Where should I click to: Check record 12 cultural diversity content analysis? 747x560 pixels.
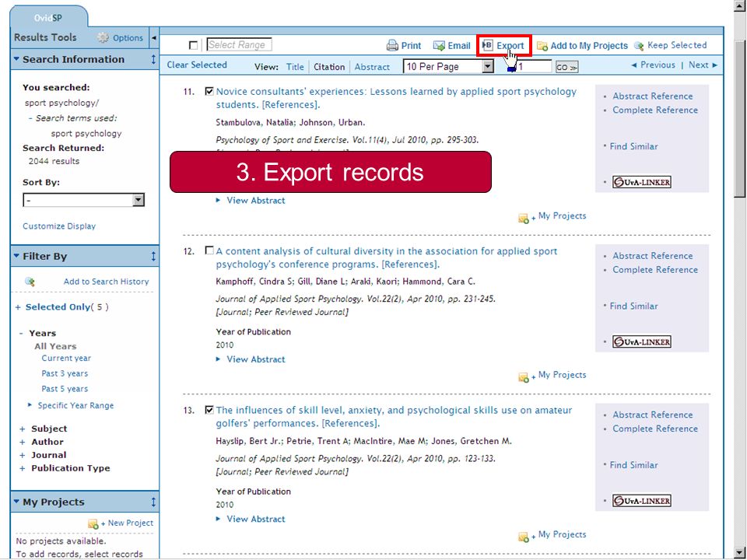tap(209, 250)
